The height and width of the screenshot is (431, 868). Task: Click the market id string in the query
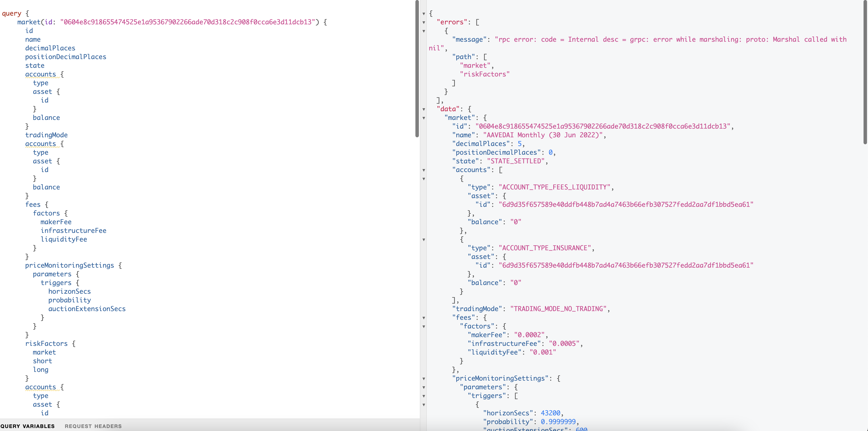pos(188,22)
